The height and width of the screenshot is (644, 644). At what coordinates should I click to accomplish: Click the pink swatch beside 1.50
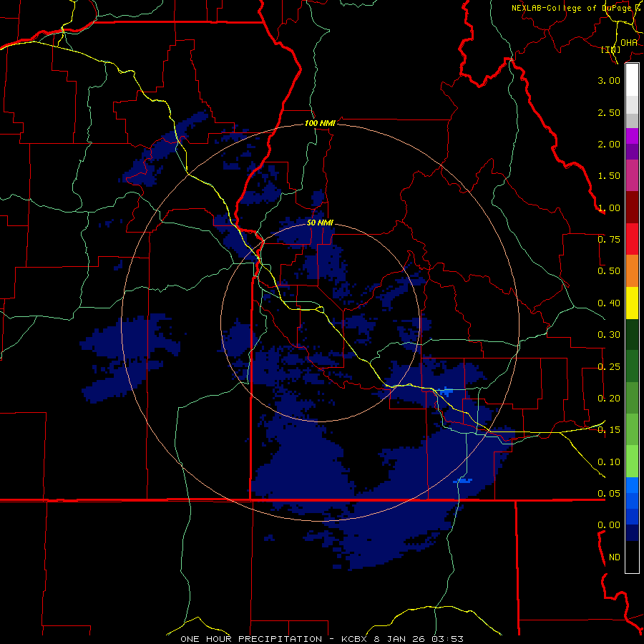coord(632,175)
